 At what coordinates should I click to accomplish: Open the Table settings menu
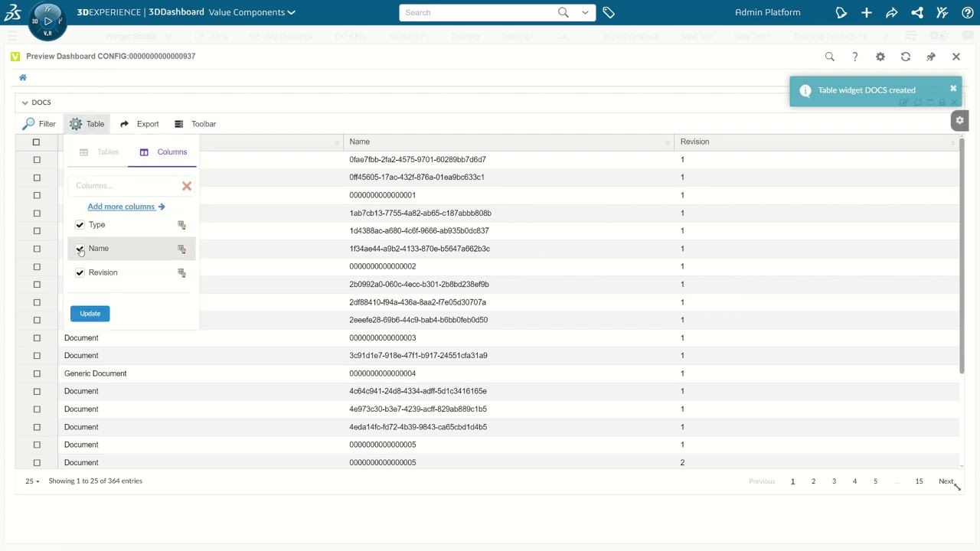[87, 124]
